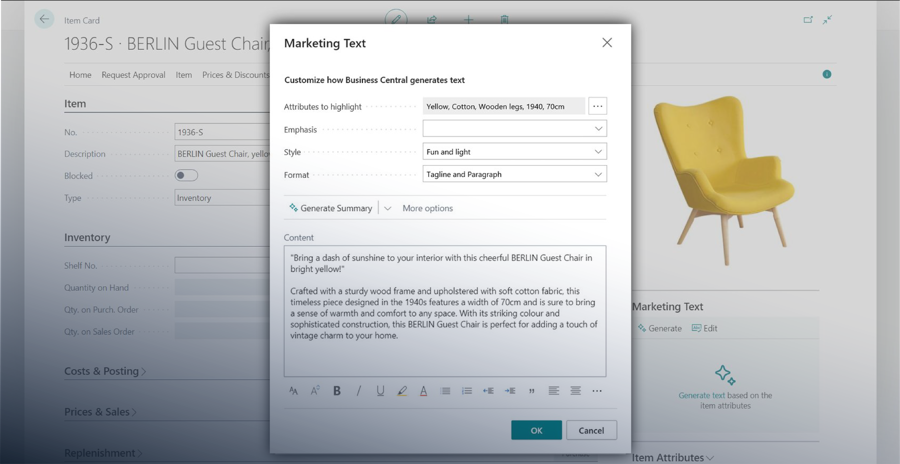
Task: Confirm with the OK button
Action: tap(536, 430)
